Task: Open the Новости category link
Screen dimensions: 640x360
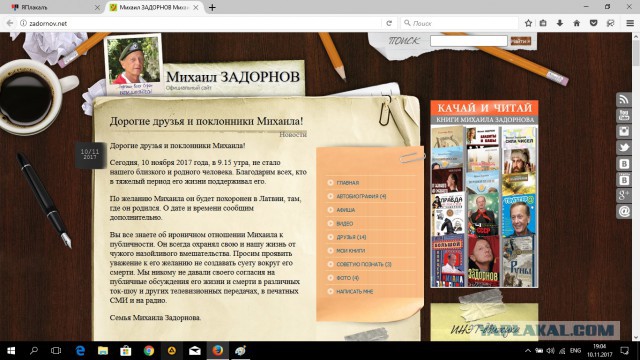Action: click(293, 134)
